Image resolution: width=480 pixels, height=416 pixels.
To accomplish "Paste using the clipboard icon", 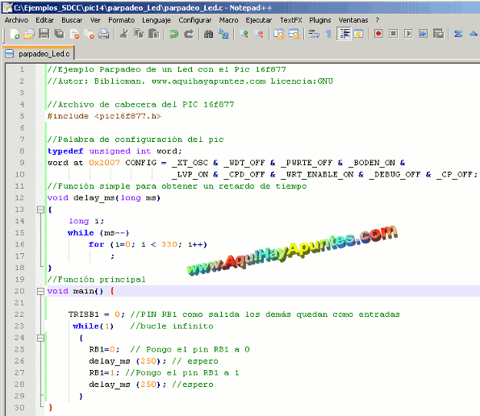I will pyautogui.click(x=154, y=34).
